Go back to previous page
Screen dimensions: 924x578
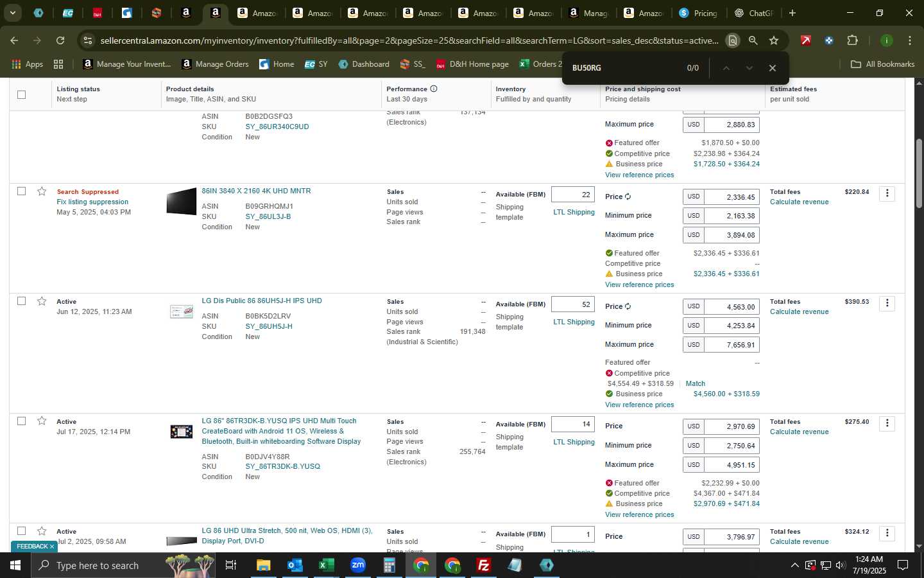click(x=14, y=40)
